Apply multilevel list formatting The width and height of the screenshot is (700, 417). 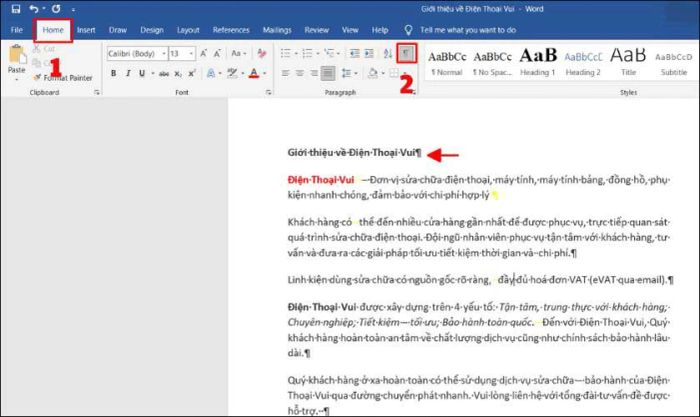click(x=329, y=54)
